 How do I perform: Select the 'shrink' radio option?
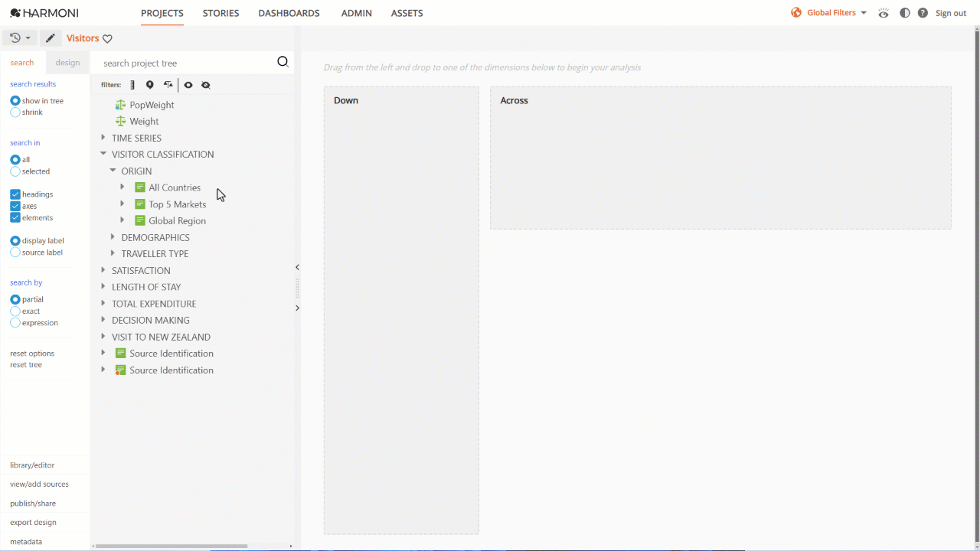pyautogui.click(x=15, y=112)
